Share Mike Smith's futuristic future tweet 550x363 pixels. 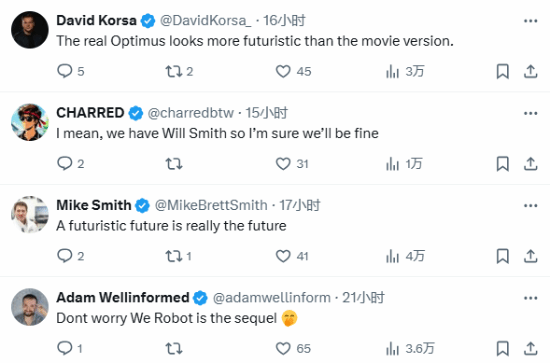point(530,256)
